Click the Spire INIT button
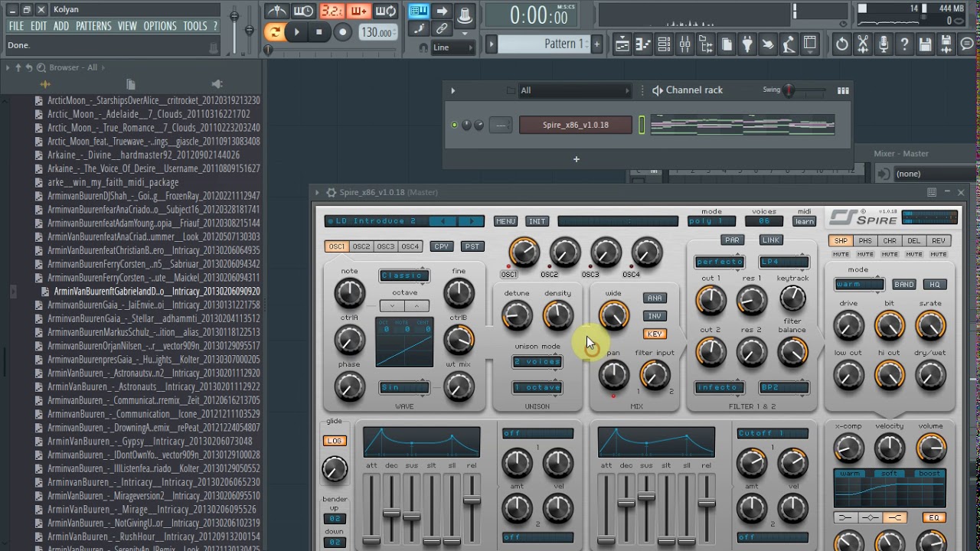Screen dimensions: 980x551 click(537, 221)
